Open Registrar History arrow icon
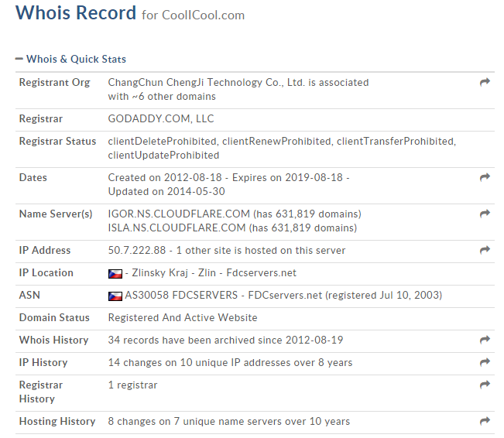 coord(485,385)
